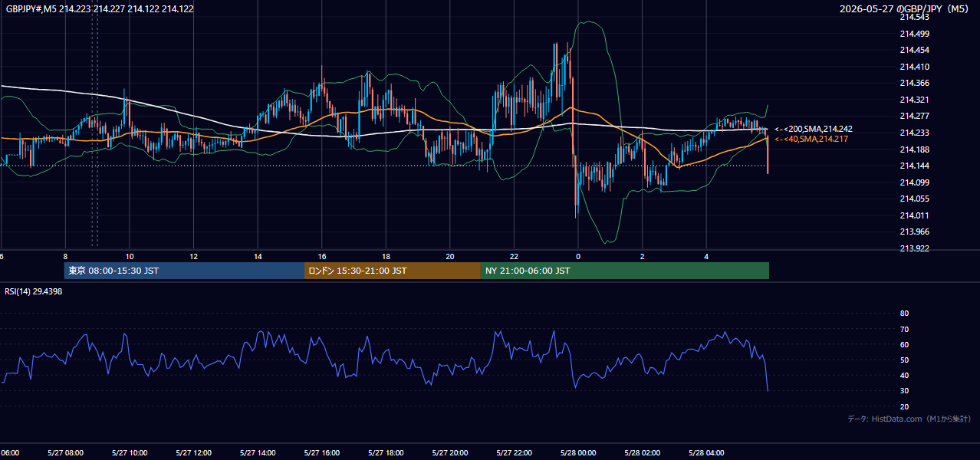
Task: Click price level 214.277 on axis
Action: (914, 116)
